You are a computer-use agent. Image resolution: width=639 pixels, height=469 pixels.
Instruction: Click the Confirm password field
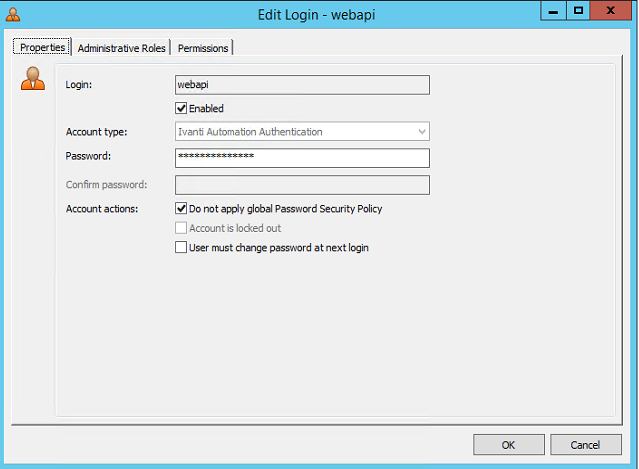point(302,185)
